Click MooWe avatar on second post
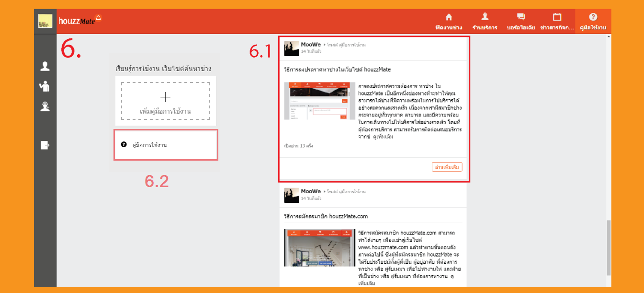644x293 pixels. [x=292, y=196]
